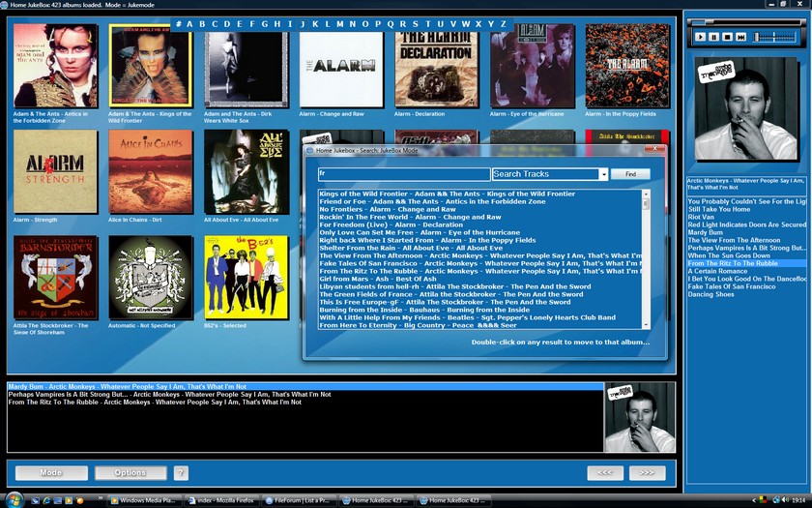Open All About Eve album cover
This screenshot has width=812, height=508.
[246, 171]
